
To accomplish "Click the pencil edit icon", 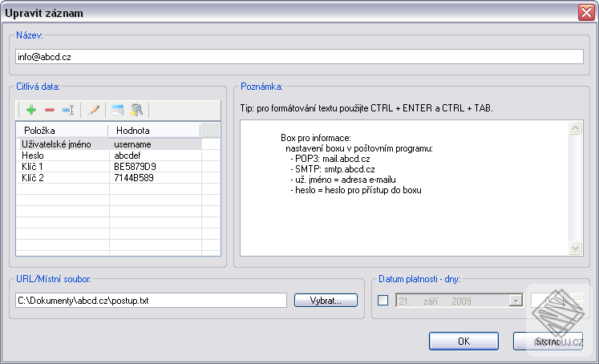I will pyautogui.click(x=94, y=110).
